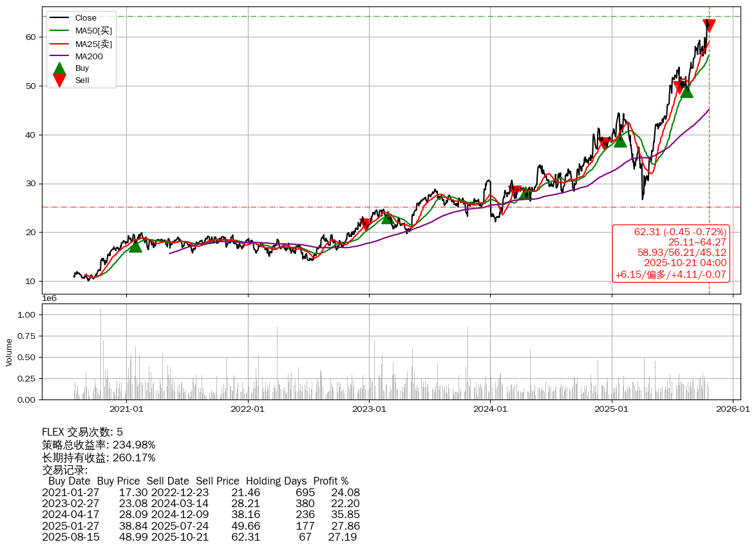Viewport: 756px width, 549px height.
Task: Click the black Close line swatch in legend
Action: pos(59,18)
